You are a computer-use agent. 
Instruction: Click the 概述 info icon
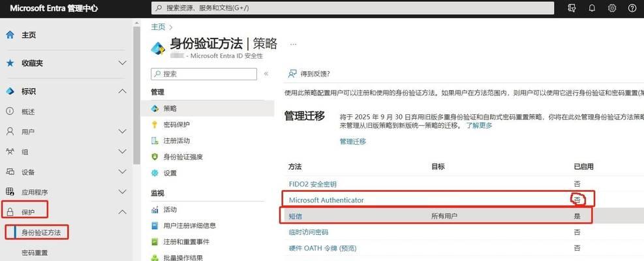pos(10,112)
